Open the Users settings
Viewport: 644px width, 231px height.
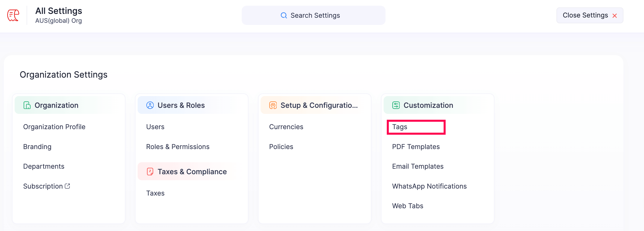coord(155,127)
